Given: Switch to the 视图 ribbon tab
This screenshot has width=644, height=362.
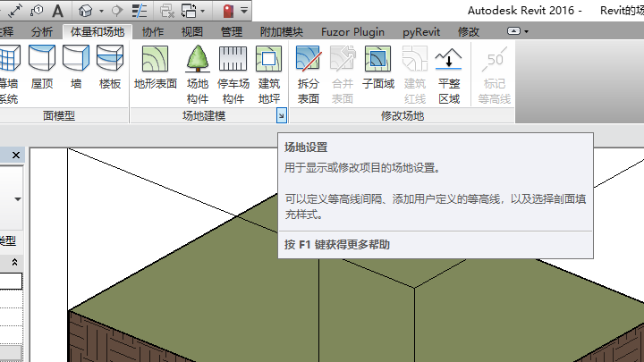Looking at the screenshot, I should 192,31.
